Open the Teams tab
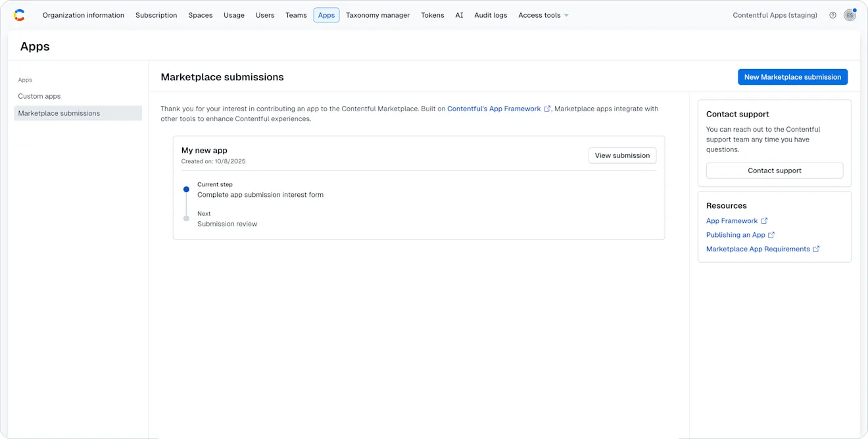The width and height of the screenshot is (868, 439). tap(296, 15)
